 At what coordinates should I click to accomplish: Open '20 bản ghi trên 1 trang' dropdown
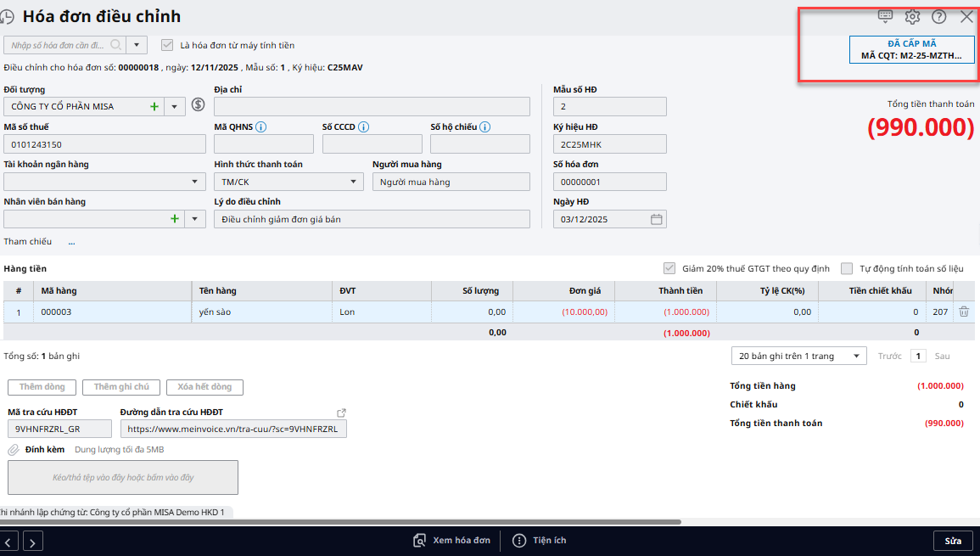pos(857,357)
